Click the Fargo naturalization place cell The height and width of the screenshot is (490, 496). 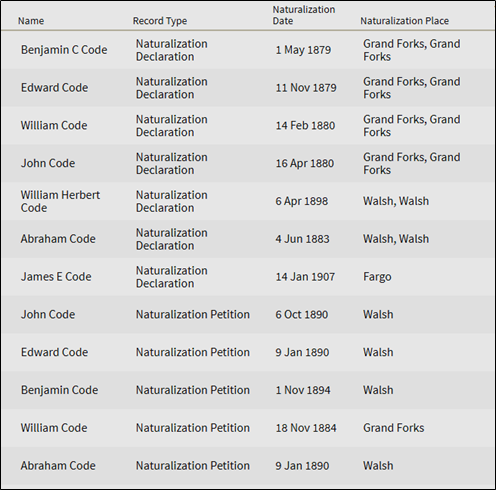(x=377, y=277)
